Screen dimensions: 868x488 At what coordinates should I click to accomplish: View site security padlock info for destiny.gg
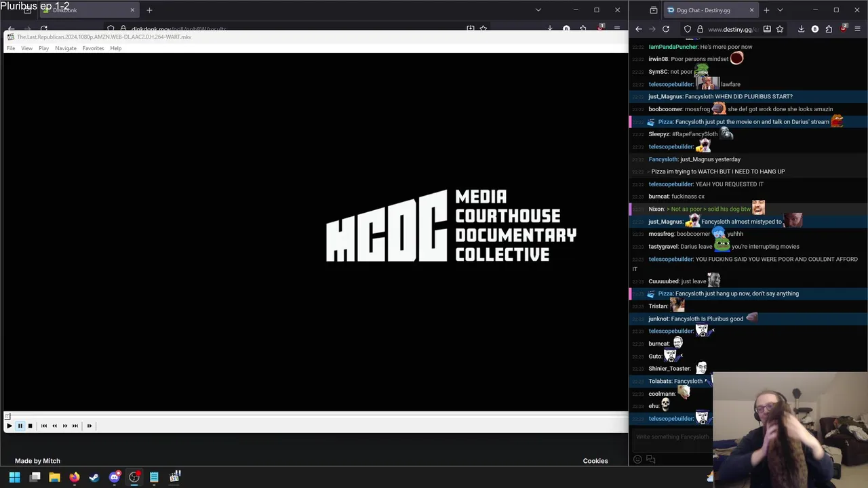[x=700, y=29]
